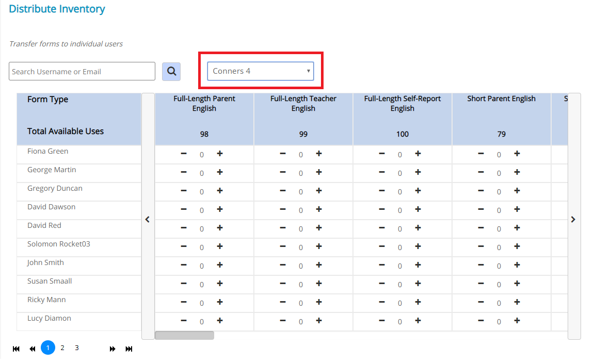Screen dimensions: 595x364
Task: Decrease Susan Smaall Full-Length Parent English
Action: tap(184, 284)
